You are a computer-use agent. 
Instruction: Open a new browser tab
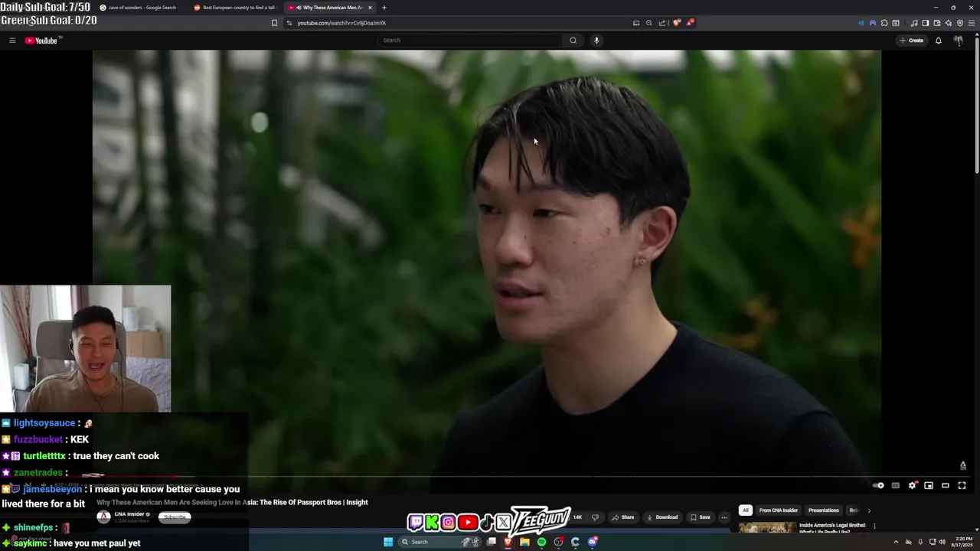tap(384, 8)
